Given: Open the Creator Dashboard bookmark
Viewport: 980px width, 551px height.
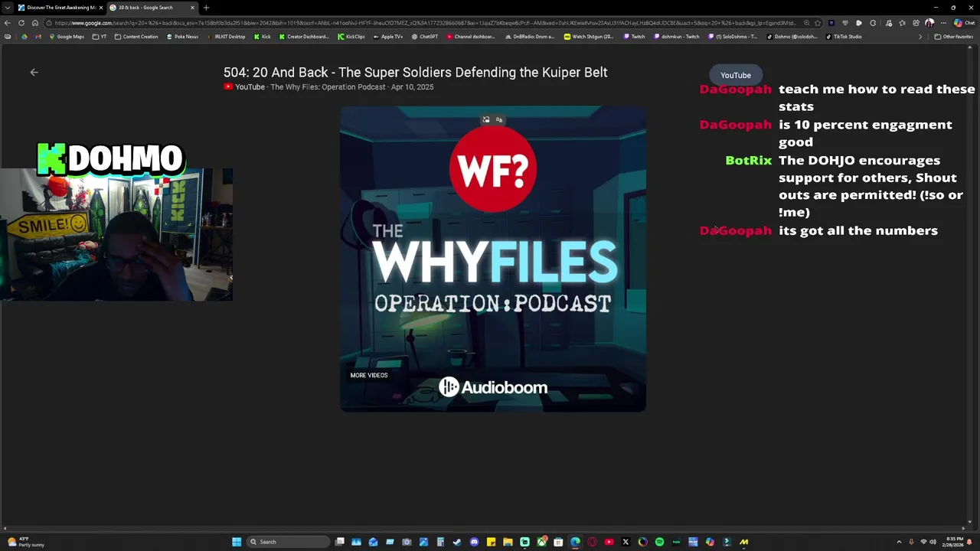Looking at the screenshot, I should point(305,37).
